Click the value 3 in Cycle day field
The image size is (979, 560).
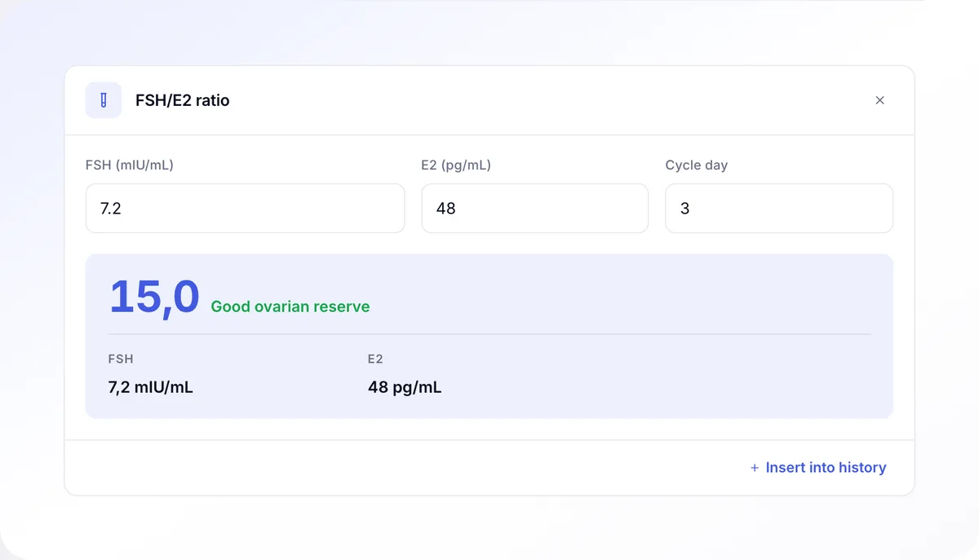click(685, 209)
